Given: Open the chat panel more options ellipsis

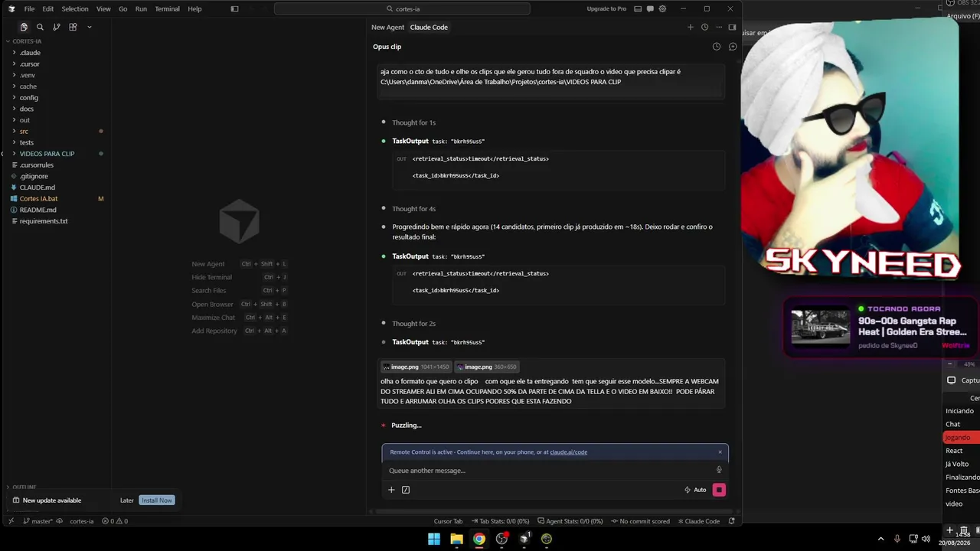Looking at the screenshot, I should click(718, 28).
